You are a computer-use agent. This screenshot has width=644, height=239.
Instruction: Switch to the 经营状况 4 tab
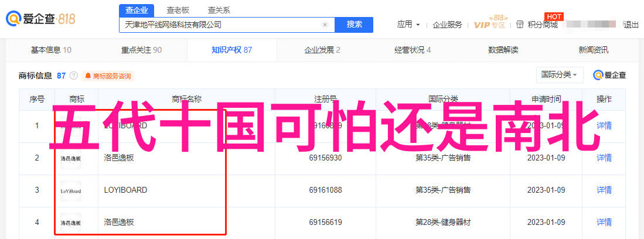coord(413,50)
